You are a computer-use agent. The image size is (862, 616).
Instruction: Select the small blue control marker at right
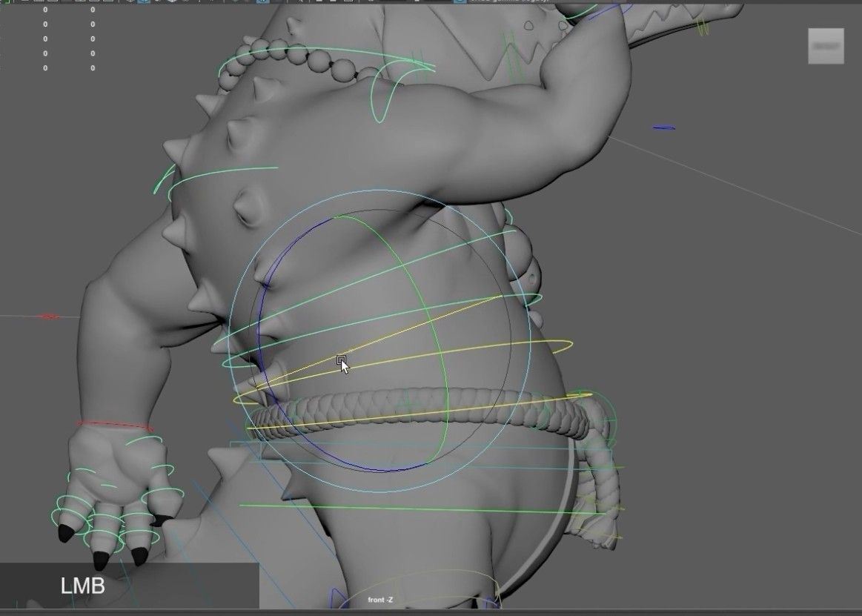tap(664, 127)
